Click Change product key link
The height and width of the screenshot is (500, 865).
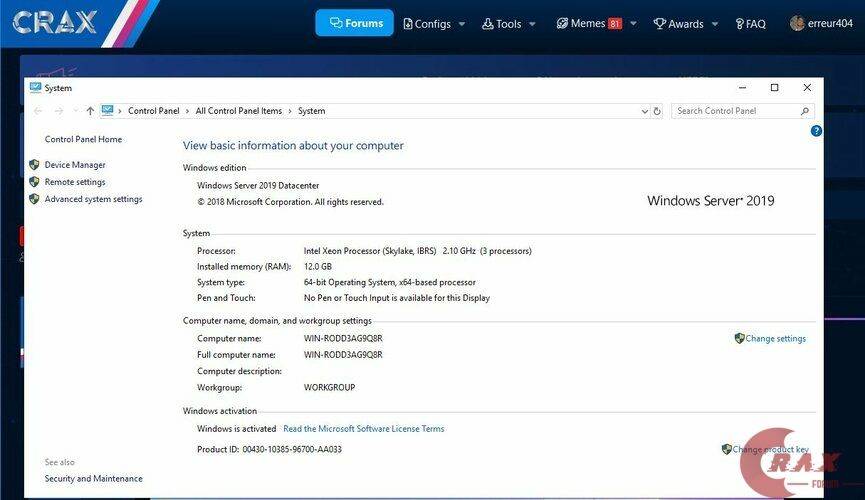[771, 449]
